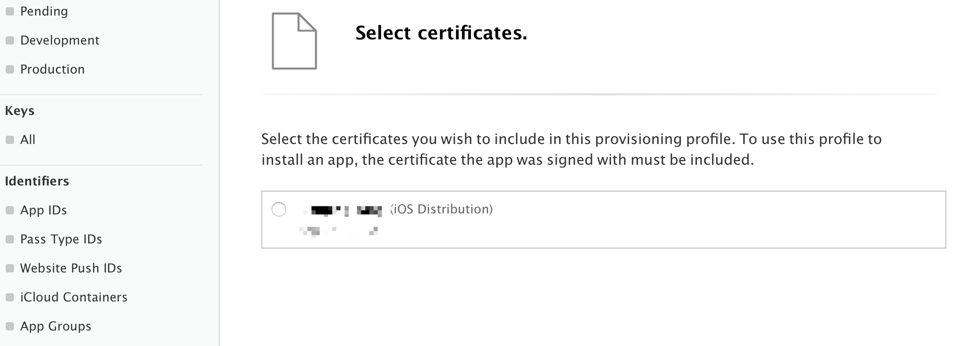Open the iCloud Containers link text
The height and width of the screenshot is (346, 980).
tap(73, 297)
